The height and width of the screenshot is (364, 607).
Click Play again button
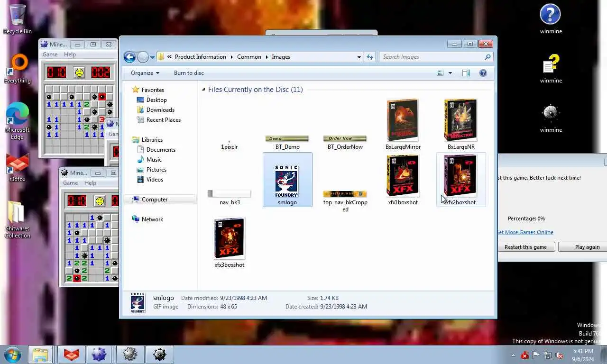(x=587, y=247)
